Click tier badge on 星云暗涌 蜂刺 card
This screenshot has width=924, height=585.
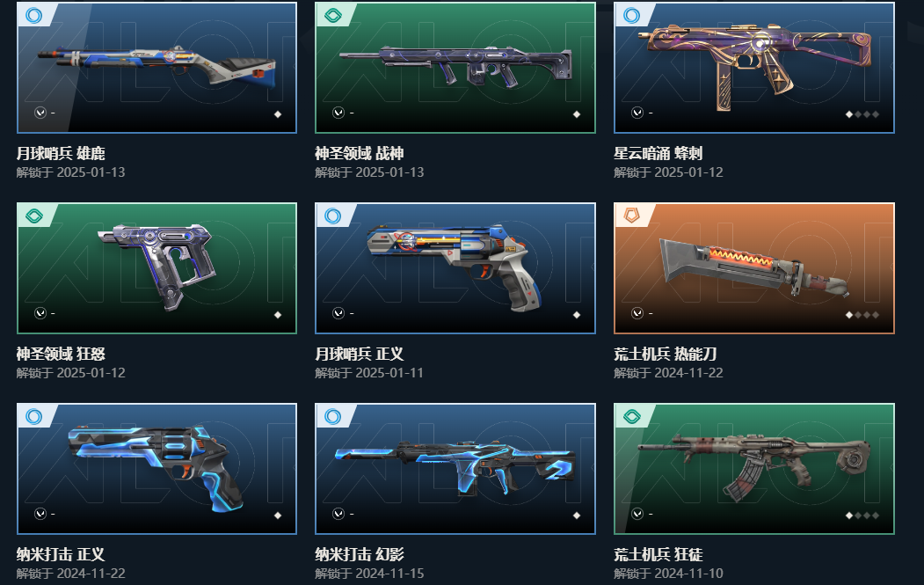(632, 15)
